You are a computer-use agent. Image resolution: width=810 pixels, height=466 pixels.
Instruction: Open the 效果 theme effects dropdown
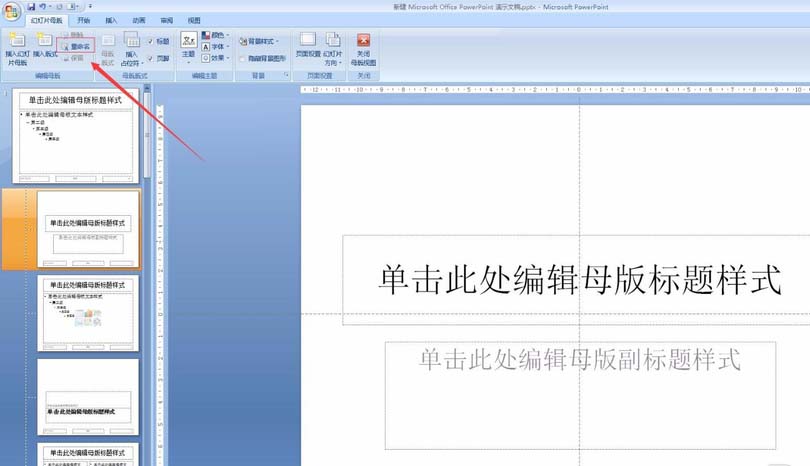point(215,58)
